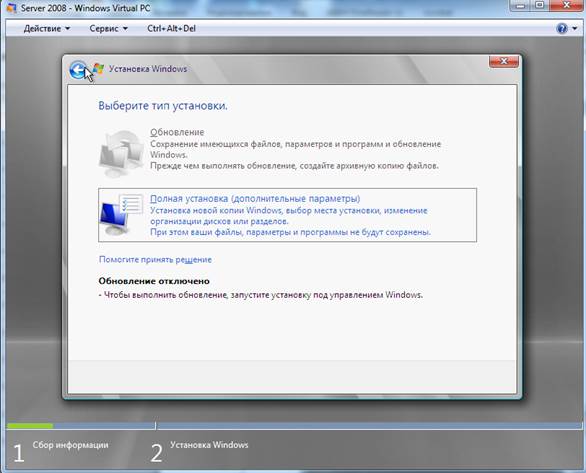Image resolution: width=586 pixels, height=473 pixels.
Task: Select Полная установка (дополнительные параметры)
Action: (x=287, y=215)
